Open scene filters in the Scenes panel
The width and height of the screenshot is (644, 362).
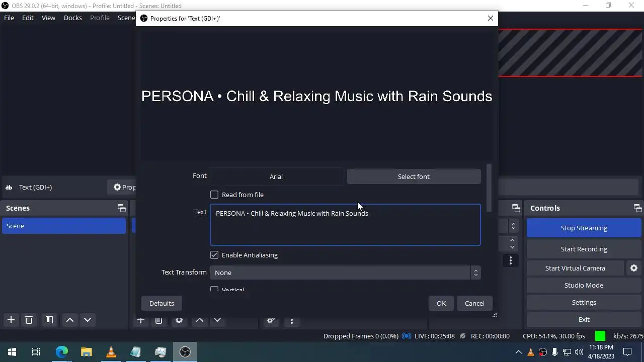click(x=49, y=320)
